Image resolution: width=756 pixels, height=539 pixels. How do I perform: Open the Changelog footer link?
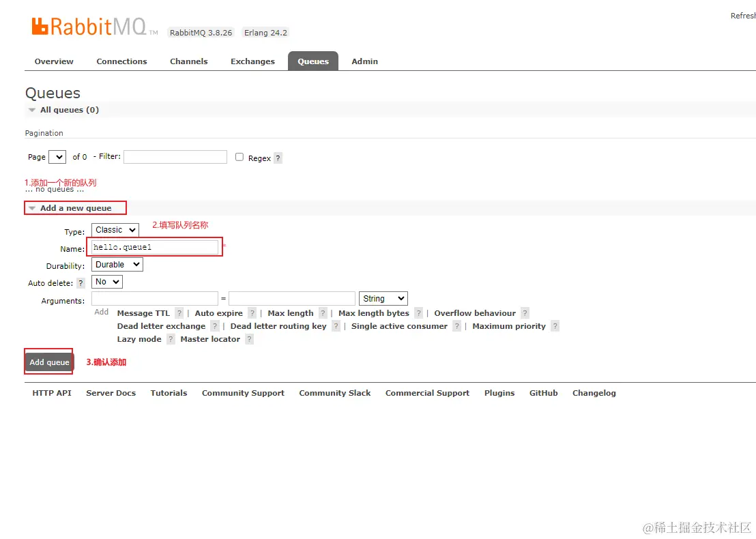click(x=594, y=393)
